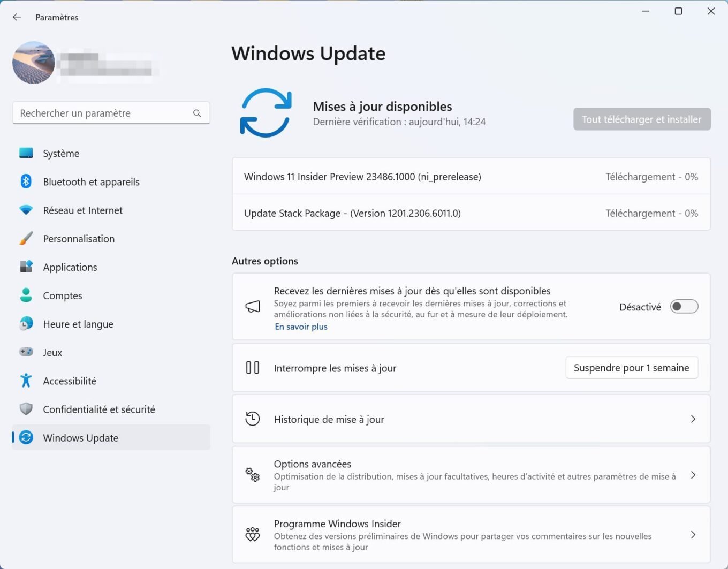Click the back arrow next to Paramètres

(17, 17)
